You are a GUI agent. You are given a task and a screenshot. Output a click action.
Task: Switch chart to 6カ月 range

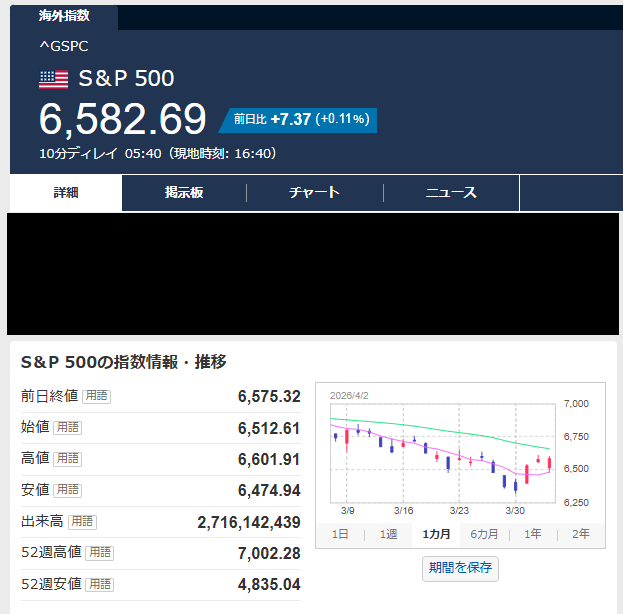click(485, 534)
